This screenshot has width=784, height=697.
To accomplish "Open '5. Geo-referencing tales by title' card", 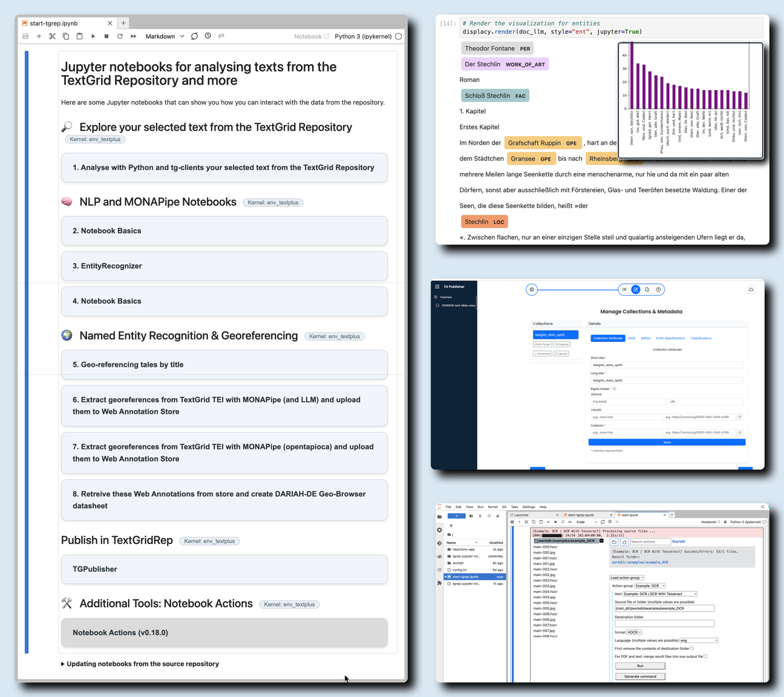I will [x=224, y=365].
